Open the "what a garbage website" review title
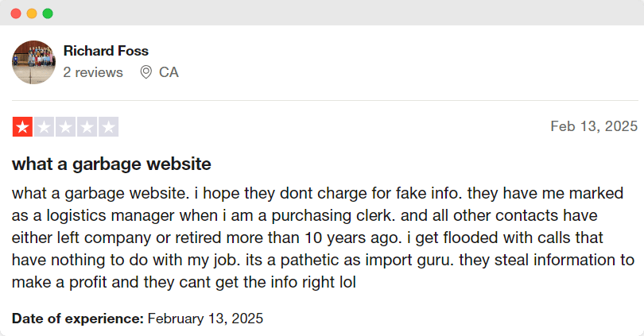The height and width of the screenshot is (336, 644). (x=111, y=164)
